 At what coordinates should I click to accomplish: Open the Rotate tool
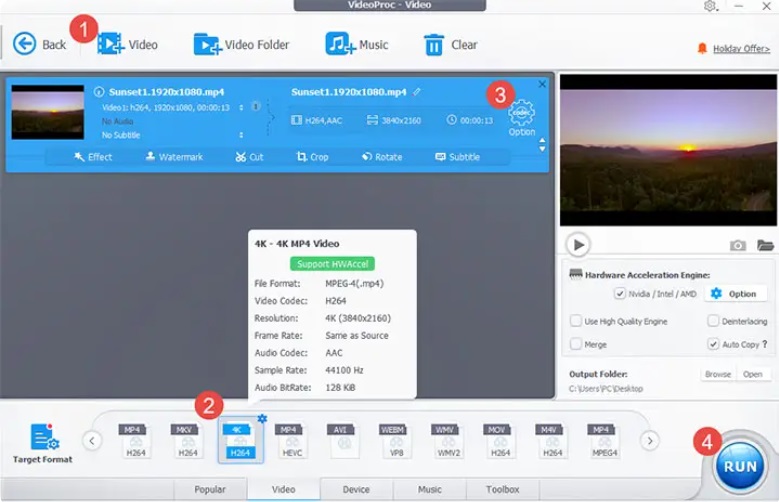point(382,157)
